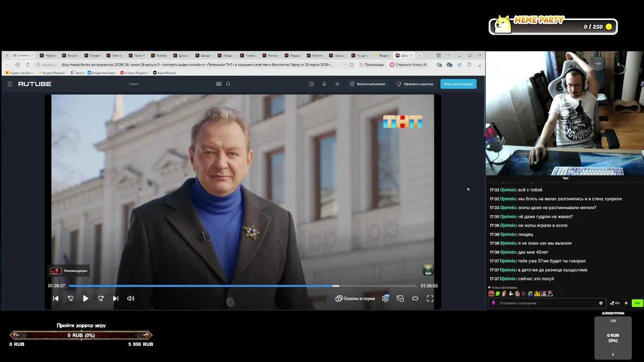Open Radio Record bookmark
644x362 pixels.
pyautogui.click(x=165, y=73)
